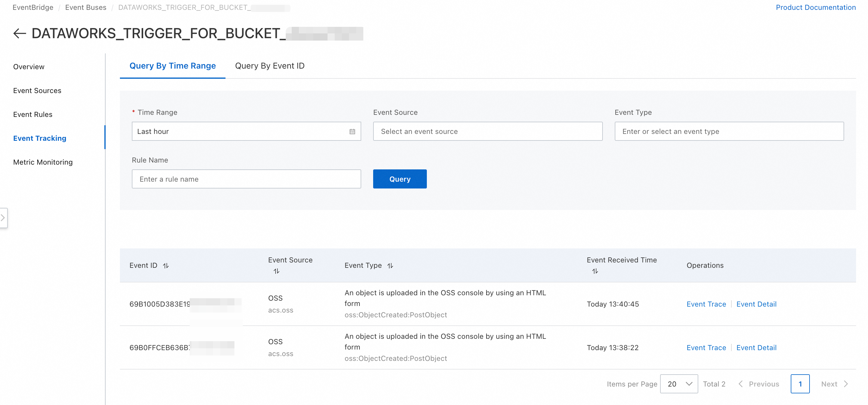Image resolution: width=868 pixels, height=405 pixels.
Task: Click the back arrow beside bus title
Action: tap(20, 33)
